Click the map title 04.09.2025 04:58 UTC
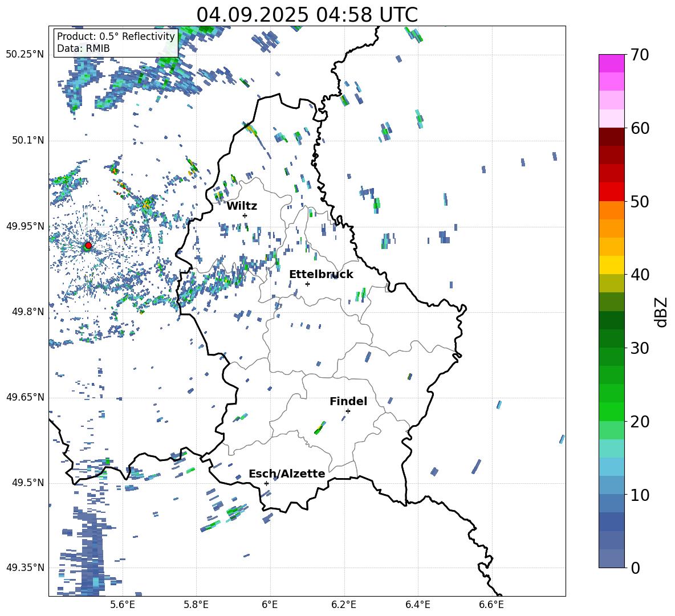The height and width of the screenshot is (616, 675). pyautogui.click(x=307, y=15)
